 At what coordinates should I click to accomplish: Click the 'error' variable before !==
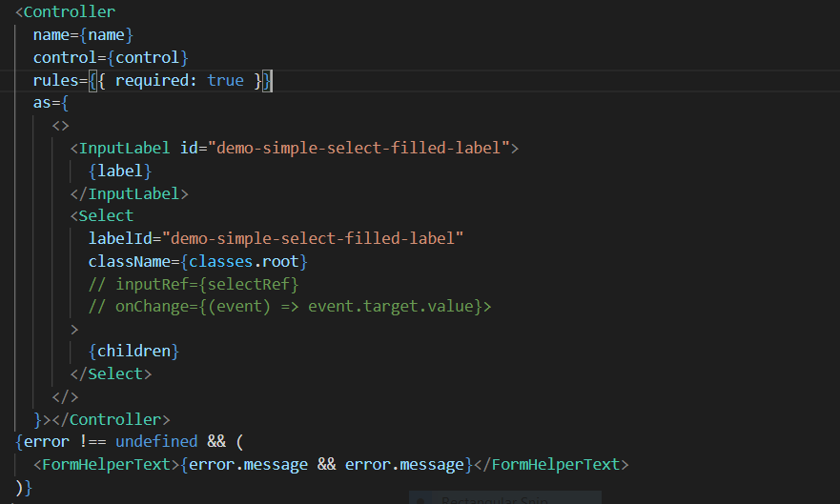pos(47,441)
